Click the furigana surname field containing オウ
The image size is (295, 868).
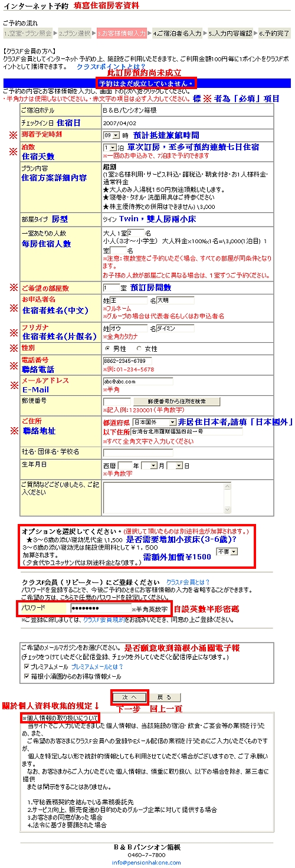click(129, 328)
